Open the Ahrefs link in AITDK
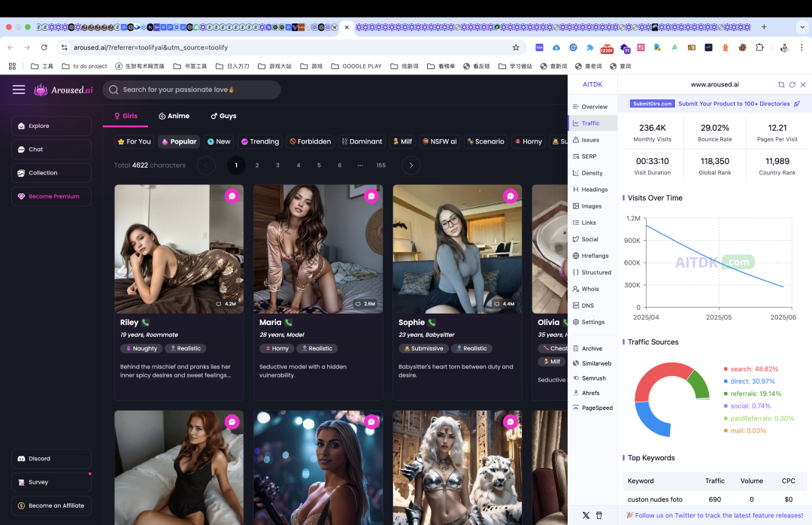This screenshot has width=812, height=525. [x=586, y=393]
